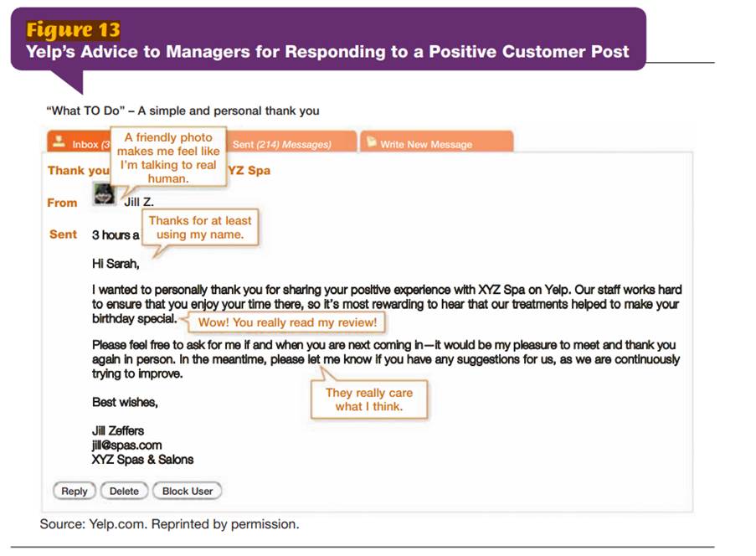The image size is (756, 556).
Task: Click the "They really care what I think" callout
Action: pyautogui.click(x=369, y=399)
